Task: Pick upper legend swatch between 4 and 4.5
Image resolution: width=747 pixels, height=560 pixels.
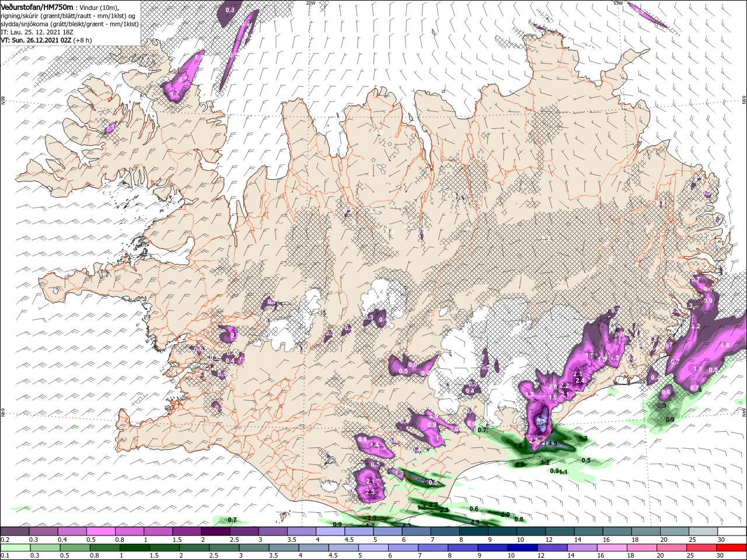Action: [330, 531]
